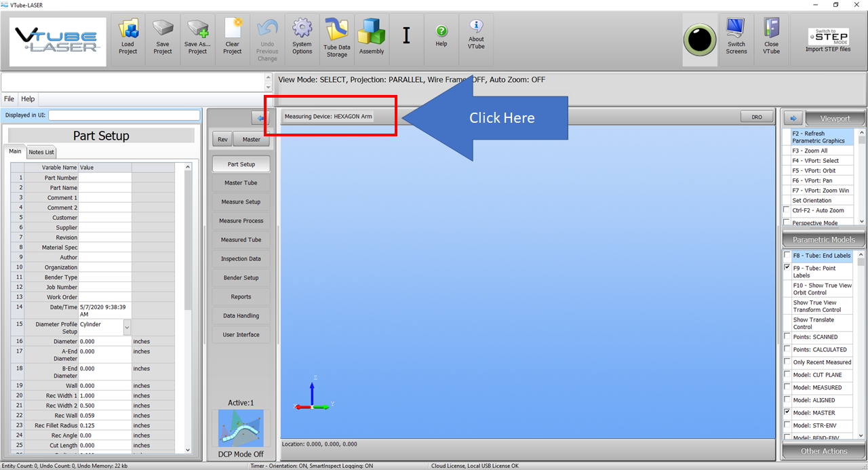868x470 pixels.
Task: Uncheck the Model: MASTER checkbox
Action: (x=787, y=412)
